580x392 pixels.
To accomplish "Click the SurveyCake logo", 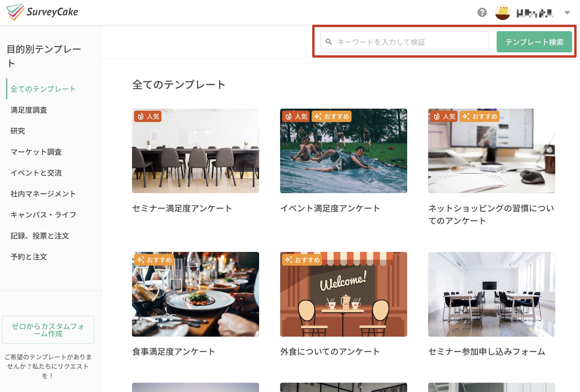I will pyautogui.click(x=42, y=12).
